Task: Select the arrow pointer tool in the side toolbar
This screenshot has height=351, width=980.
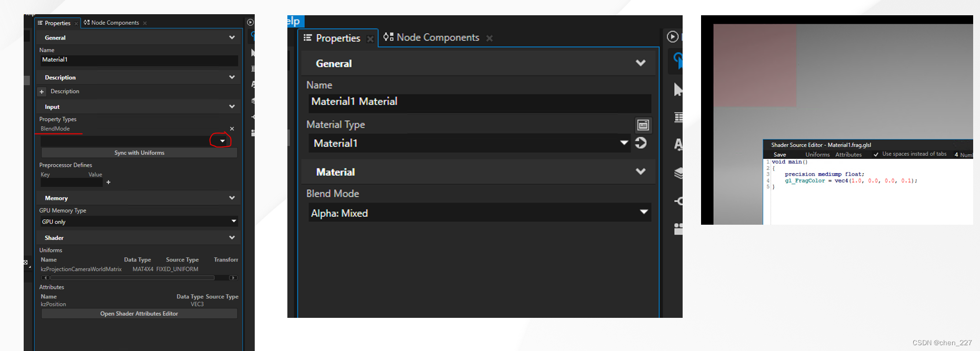Action: click(678, 89)
